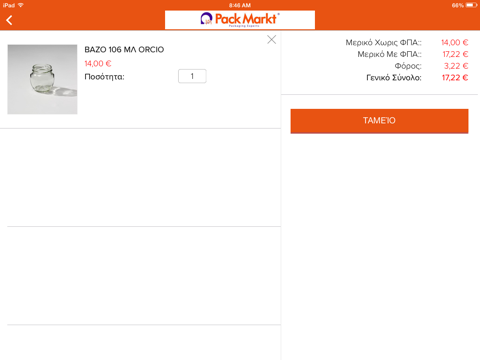This screenshot has width=480, height=360.
Task: Tap the Μερικό Με ΦΠΑ amount 17,22 €
Action: pos(455,54)
